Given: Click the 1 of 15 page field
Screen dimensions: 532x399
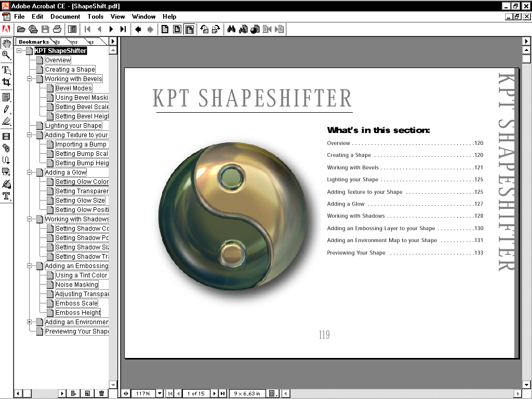Looking at the screenshot, I should point(196,394).
